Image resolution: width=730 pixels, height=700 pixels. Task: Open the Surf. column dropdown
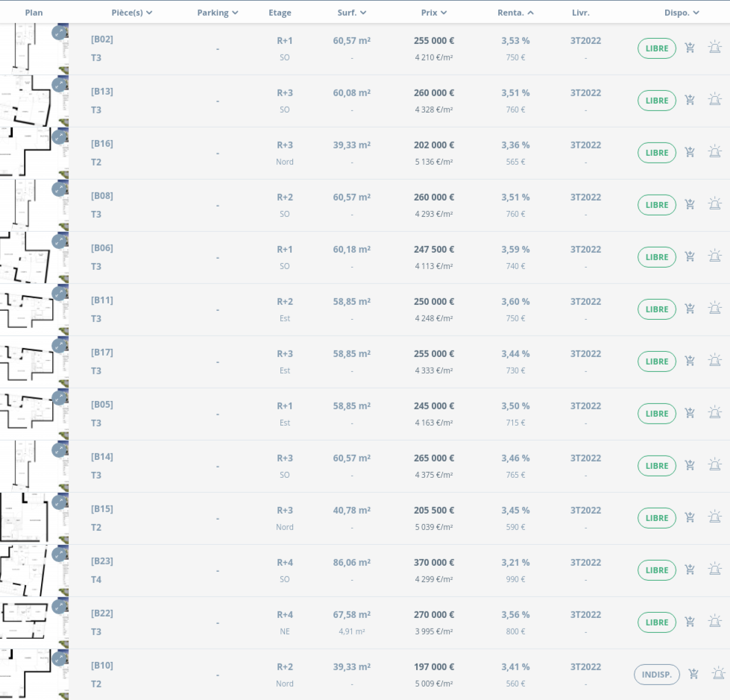pyautogui.click(x=352, y=13)
